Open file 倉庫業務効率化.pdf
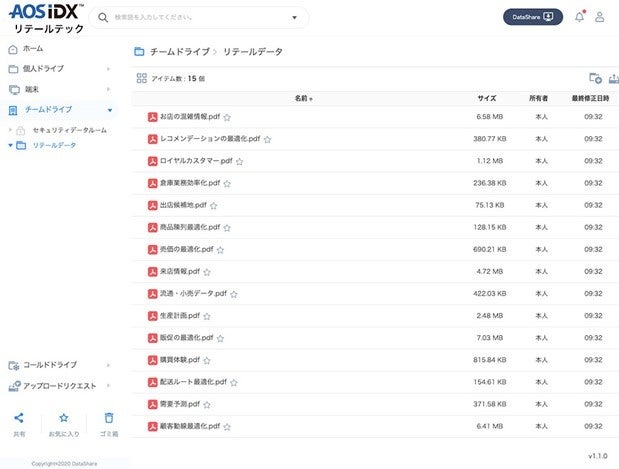 [x=190, y=183]
